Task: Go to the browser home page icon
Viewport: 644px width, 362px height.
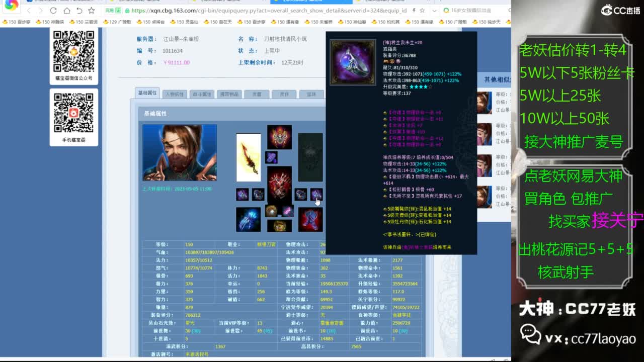Action: [x=66, y=10]
